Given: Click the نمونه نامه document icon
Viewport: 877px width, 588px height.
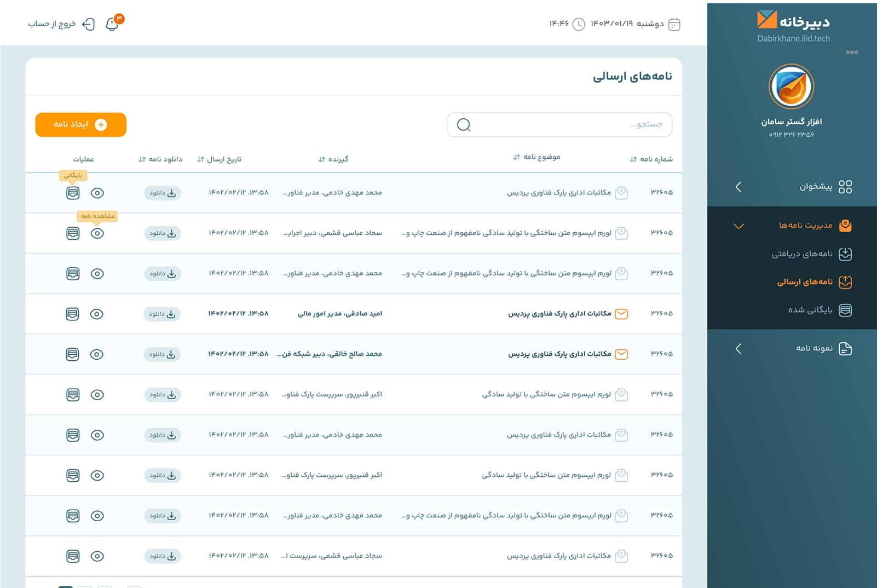Looking at the screenshot, I should coord(845,349).
